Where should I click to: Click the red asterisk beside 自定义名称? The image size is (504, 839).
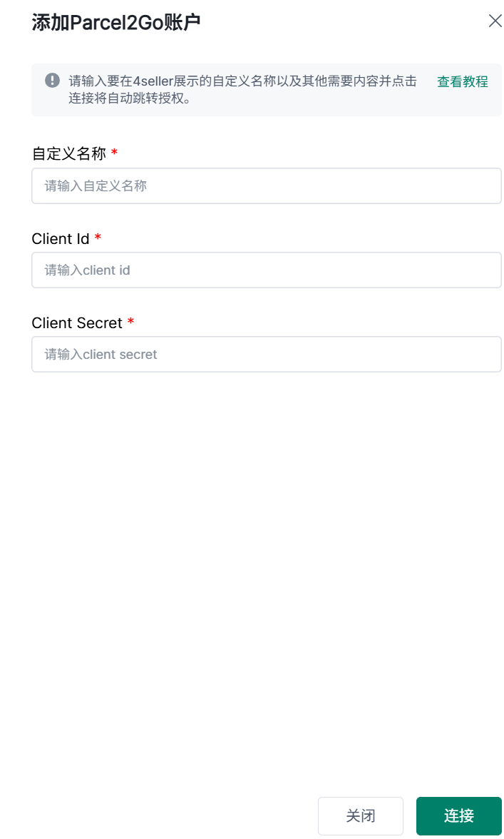114,153
